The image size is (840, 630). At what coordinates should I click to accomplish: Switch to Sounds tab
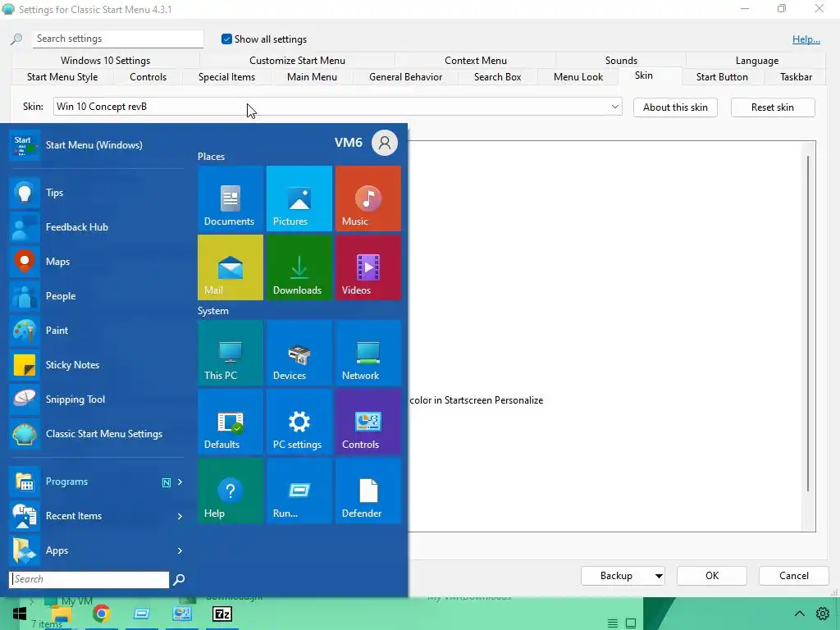pos(622,61)
